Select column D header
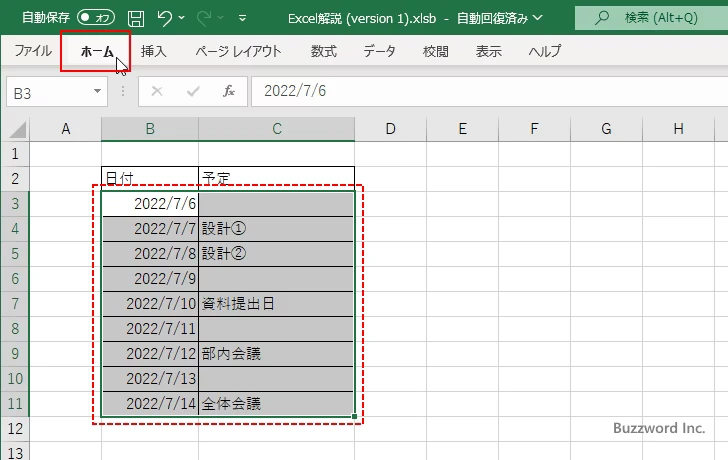Viewport: 728px width, 460px height. [390, 129]
